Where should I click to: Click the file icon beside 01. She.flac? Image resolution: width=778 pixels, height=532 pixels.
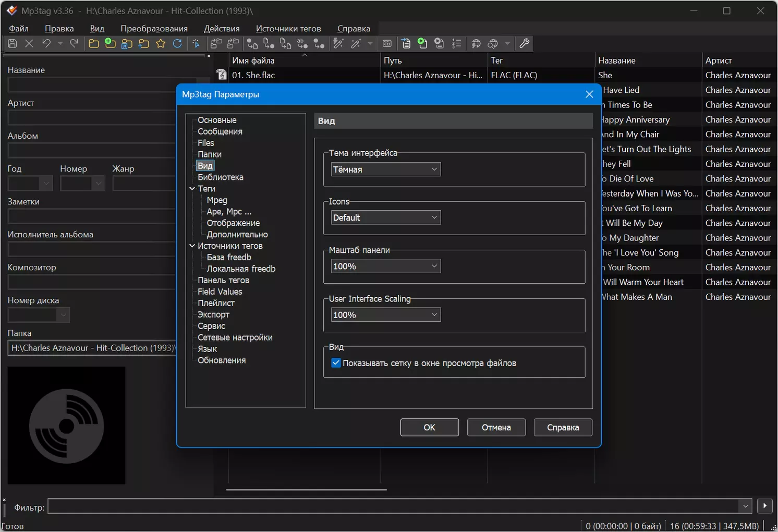tap(222, 75)
